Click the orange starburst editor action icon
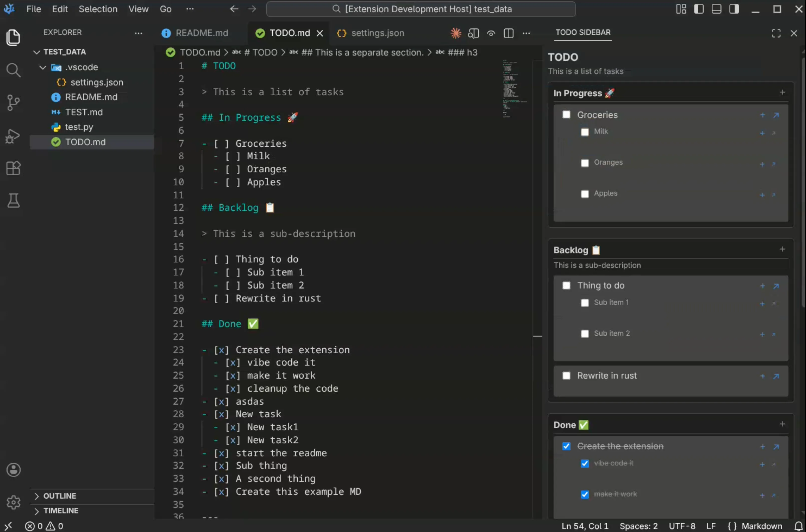This screenshot has width=806, height=532. point(456,33)
